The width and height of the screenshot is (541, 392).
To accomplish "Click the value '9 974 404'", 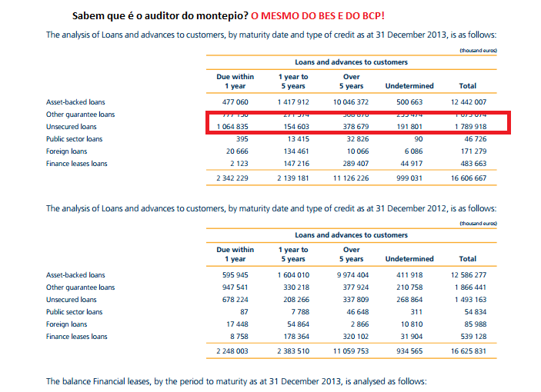I will pyautogui.click(x=353, y=275).
